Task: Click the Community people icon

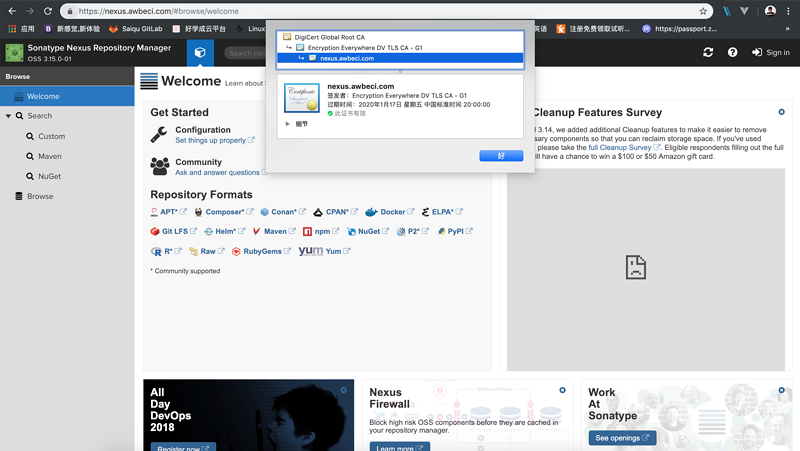Action: (160, 166)
